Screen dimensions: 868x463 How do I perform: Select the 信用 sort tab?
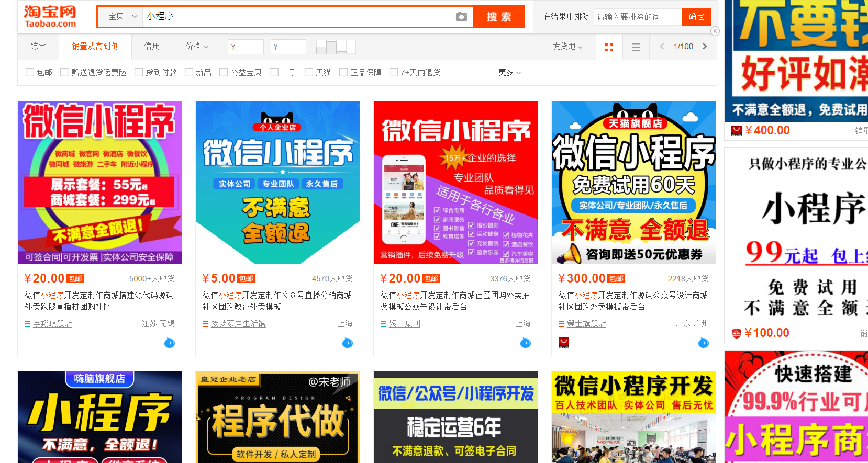coord(152,47)
